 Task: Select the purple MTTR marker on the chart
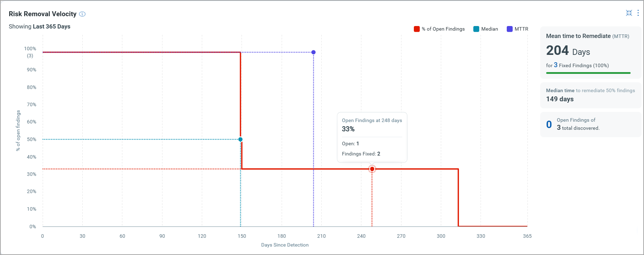coord(313,52)
